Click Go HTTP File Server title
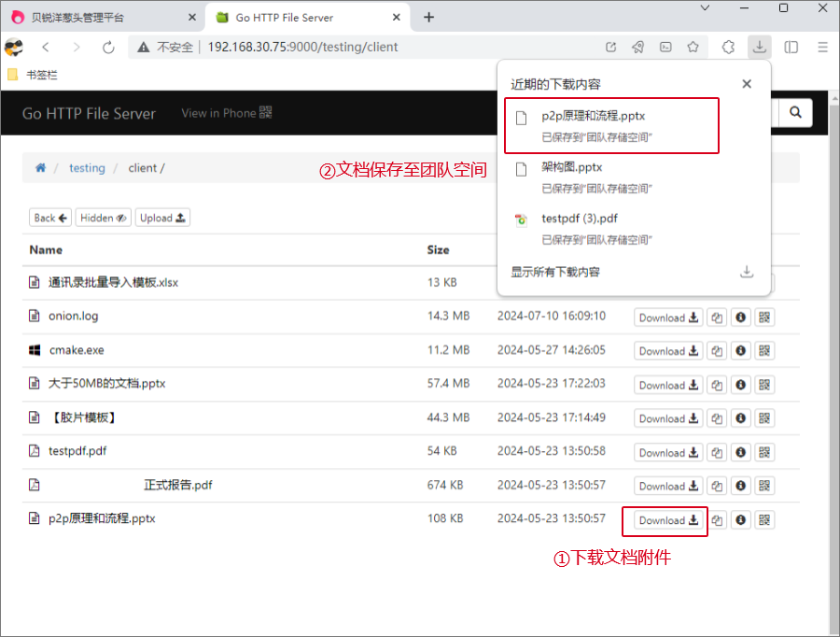 pyautogui.click(x=89, y=113)
